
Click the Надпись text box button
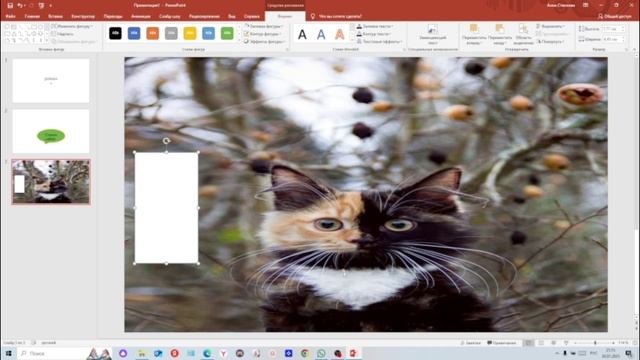(x=63, y=34)
